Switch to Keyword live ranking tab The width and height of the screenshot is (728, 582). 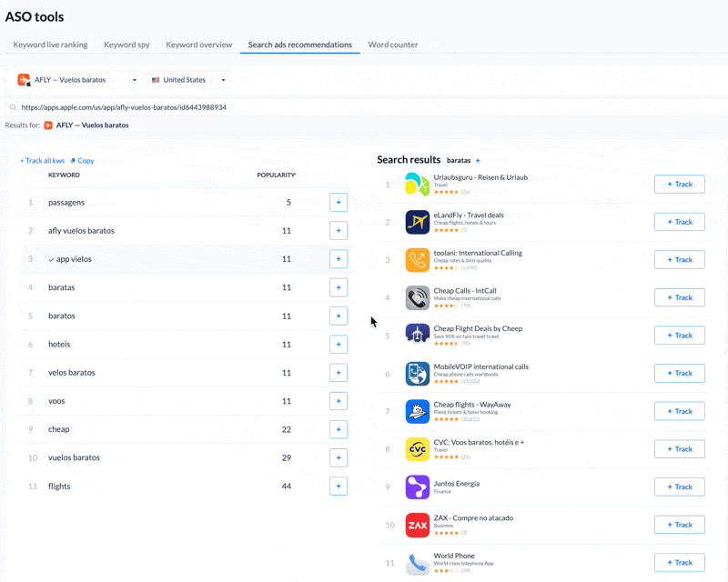pyautogui.click(x=50, y=45)
